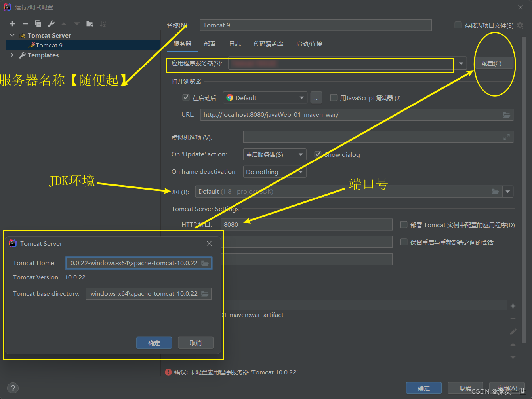This screenshot has height=399, width=532.
Task: Move configuration up arrow in toolbar
Action: (x=64, y=24)
